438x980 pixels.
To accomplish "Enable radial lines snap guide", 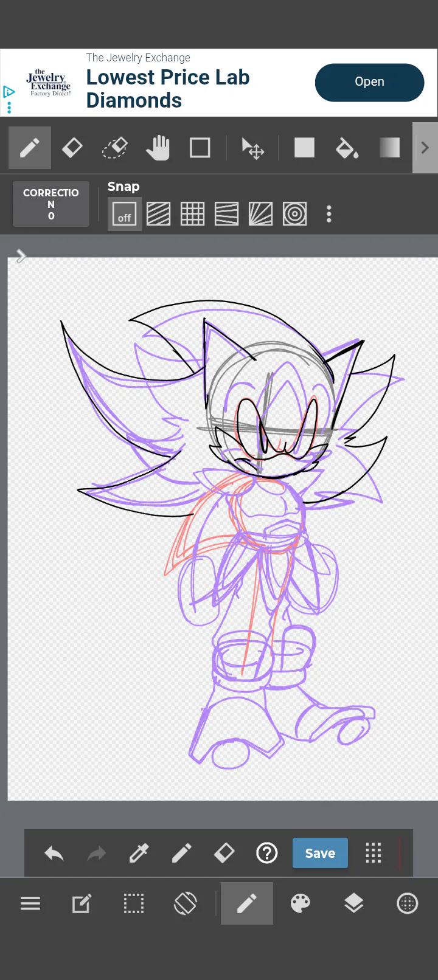I will click(x=261, y=214).
